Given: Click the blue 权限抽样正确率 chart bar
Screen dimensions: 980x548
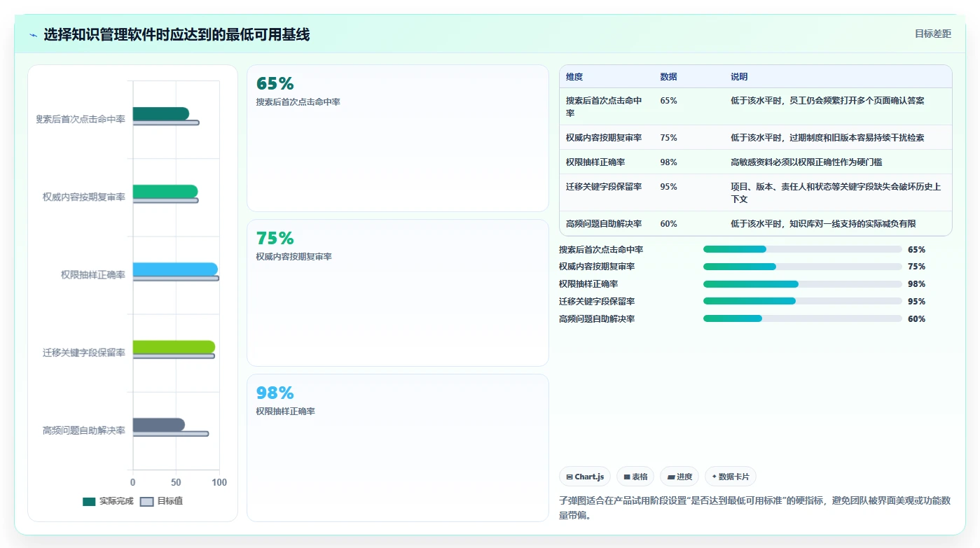Looking at the screenshot, I should click(175, 269).
